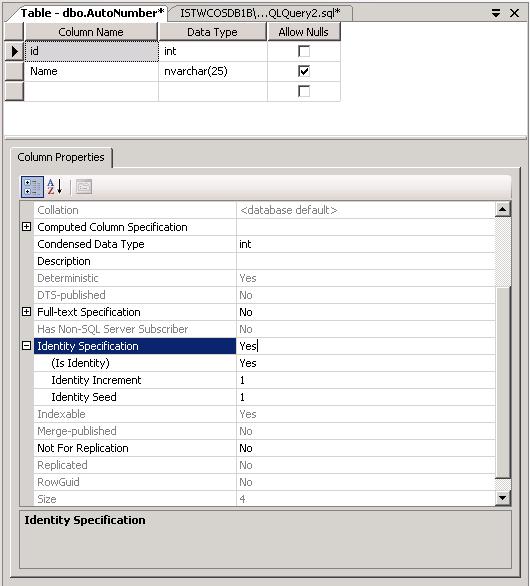Select the Merge-published property row
This screenshot has height=586, width=530.
coord(135,431)
